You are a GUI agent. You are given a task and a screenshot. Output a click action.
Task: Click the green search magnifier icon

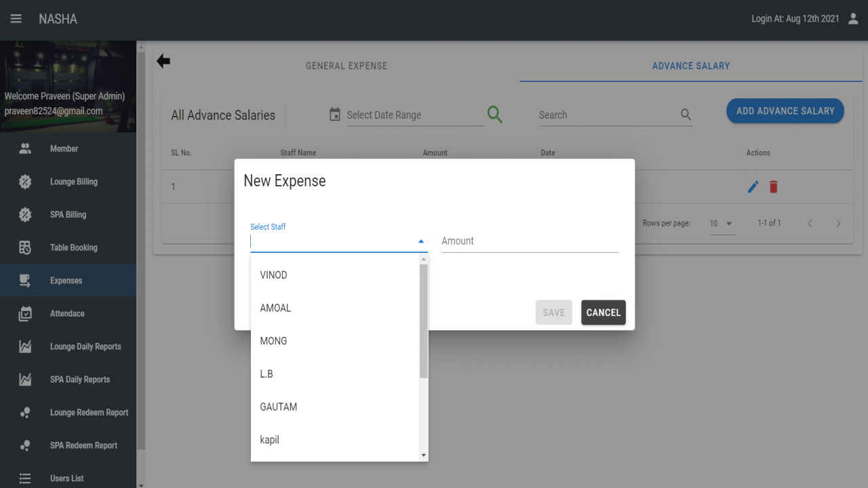coord(495,115)
